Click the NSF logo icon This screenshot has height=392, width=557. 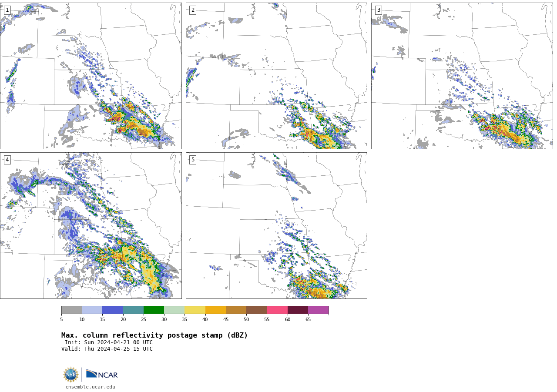pos(70,375)
